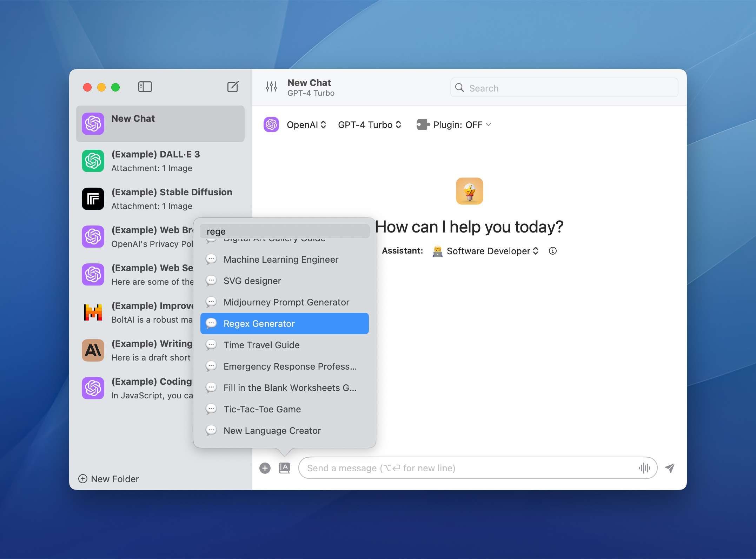756x559 pixels.
Task: Toggle the sidebar visibility
Action: tap(145, 87)
